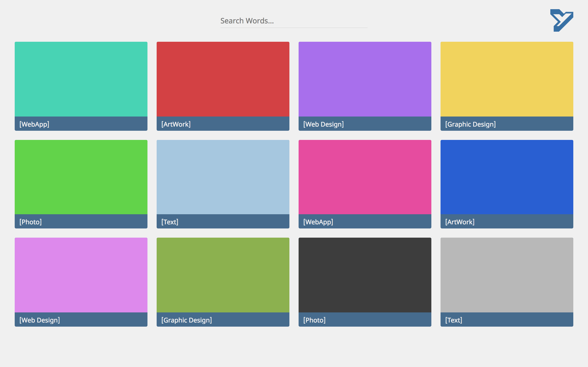Click the [ArtWork] label under the red tile

tap(176, 124)
